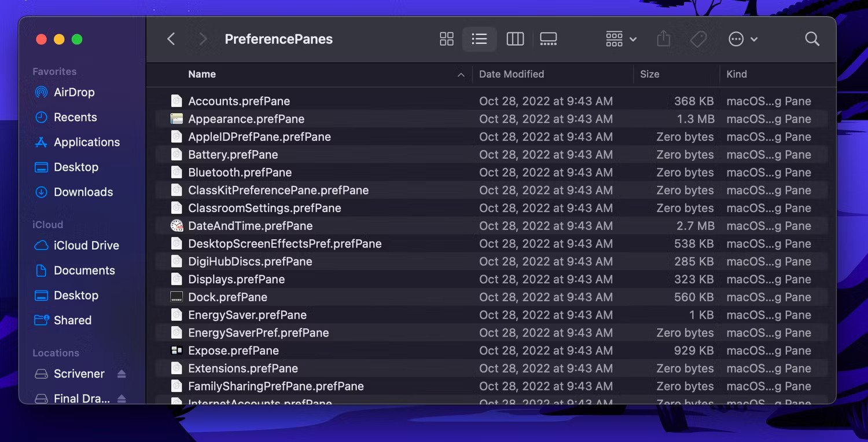The image size is (868, 442).
Task: Switch to icon view in the toolbar
Action: (x=446, y=39)
